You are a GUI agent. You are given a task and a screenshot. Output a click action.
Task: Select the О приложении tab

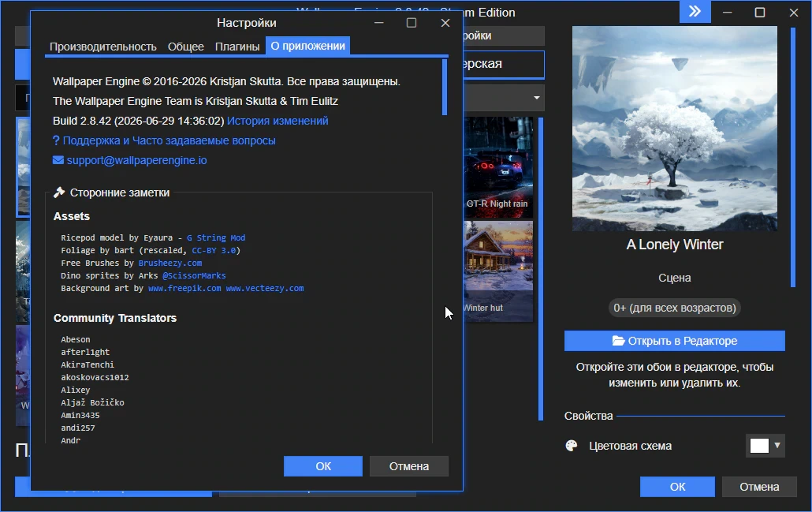coord(308,46)
